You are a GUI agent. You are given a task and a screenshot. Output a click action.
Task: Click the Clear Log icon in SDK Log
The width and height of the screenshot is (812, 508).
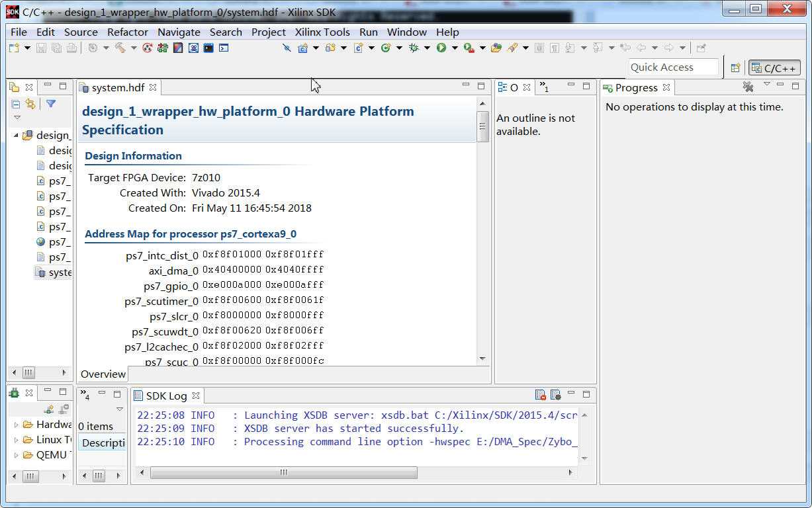[x=541, y=395]
